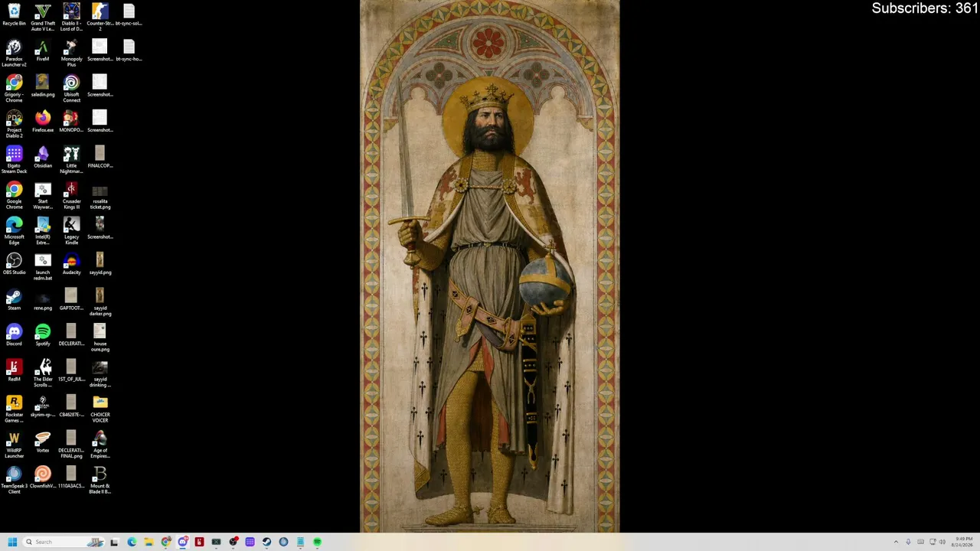Select the Intel(R) Extreme desktop shortcut
Image resolution: width=980 pixels, height=551 pixels.
(43, 230)
